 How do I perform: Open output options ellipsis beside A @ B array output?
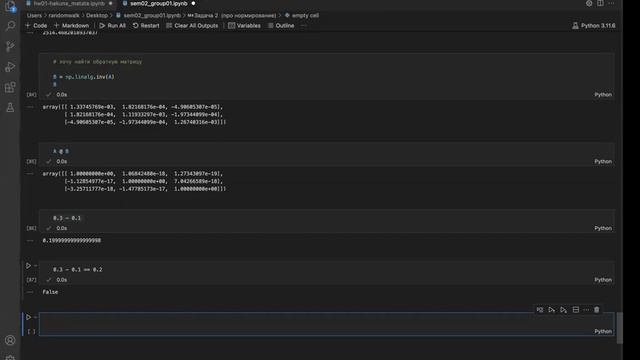(30, 174)
